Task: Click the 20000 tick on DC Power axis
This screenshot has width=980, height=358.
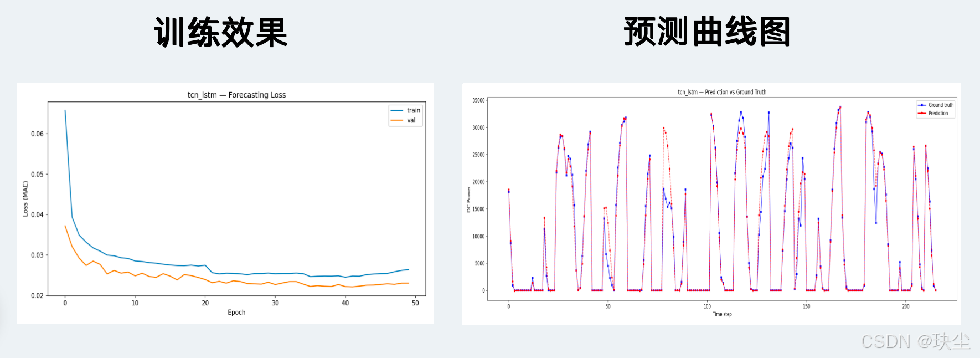Action: coord(478,182)
